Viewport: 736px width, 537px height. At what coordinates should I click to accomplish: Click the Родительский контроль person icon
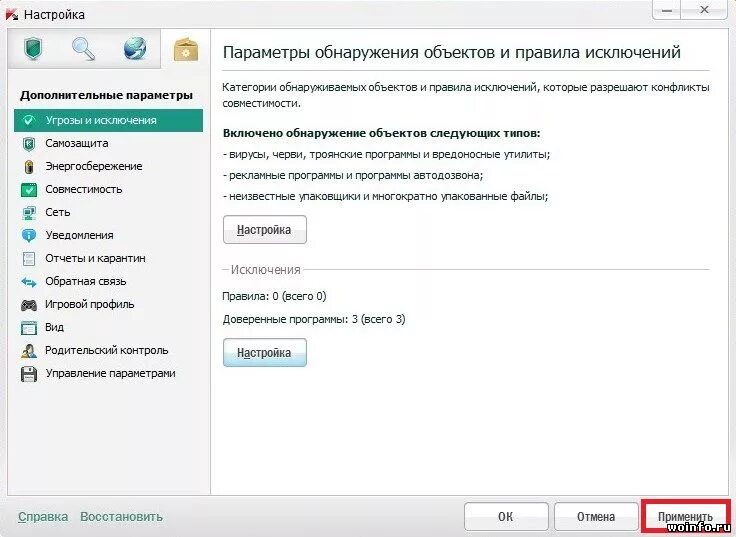tap(29, 351)
